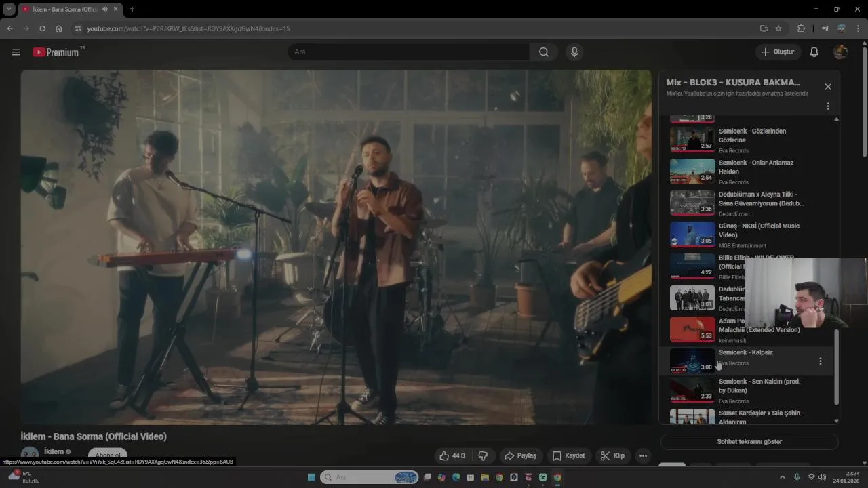Open Adam Port thumbnail in playlist

pos(692,329)
